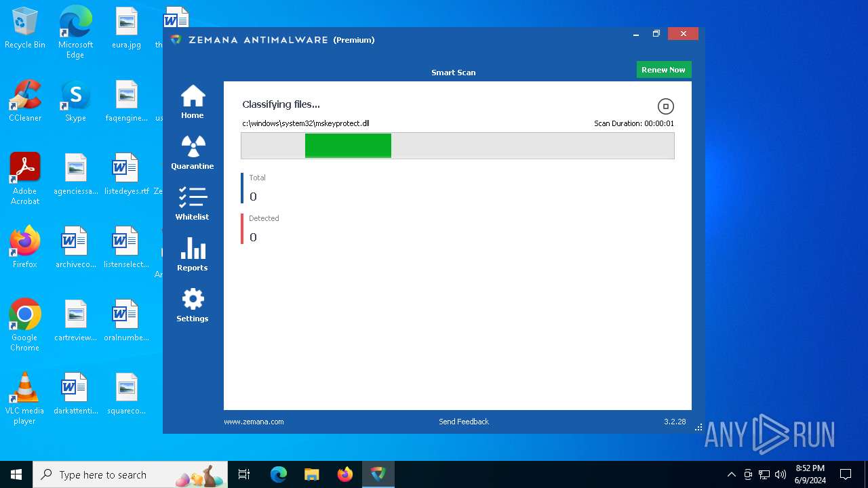The height and width of the screenshot is (488, 868).
Task: Click the Renew Now button
Action: tap(663, 70)
